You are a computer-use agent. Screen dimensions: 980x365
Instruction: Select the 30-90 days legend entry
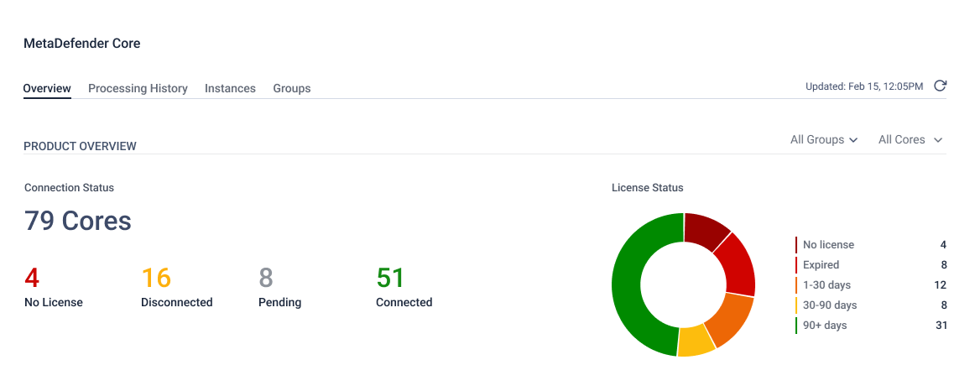coord(871,305)
